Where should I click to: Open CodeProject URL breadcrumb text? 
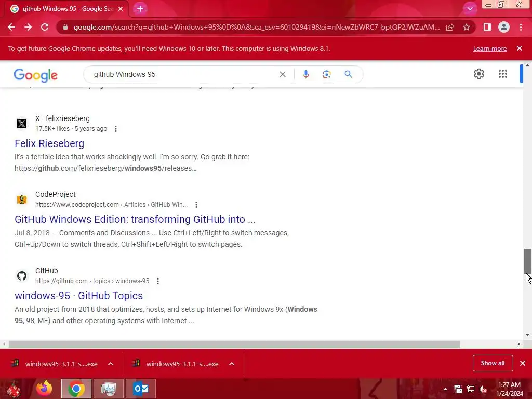(111, 205)
